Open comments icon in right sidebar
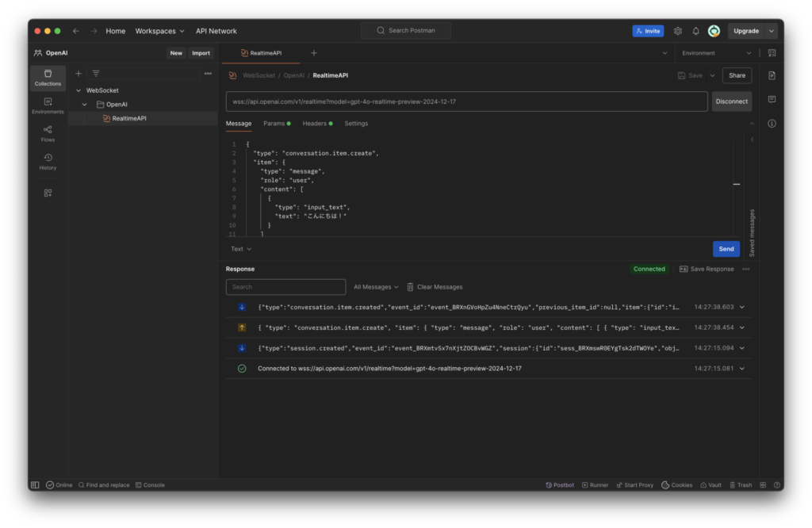Image resolution: width=812 pixels, height=528 pixels. coord(772,99)
